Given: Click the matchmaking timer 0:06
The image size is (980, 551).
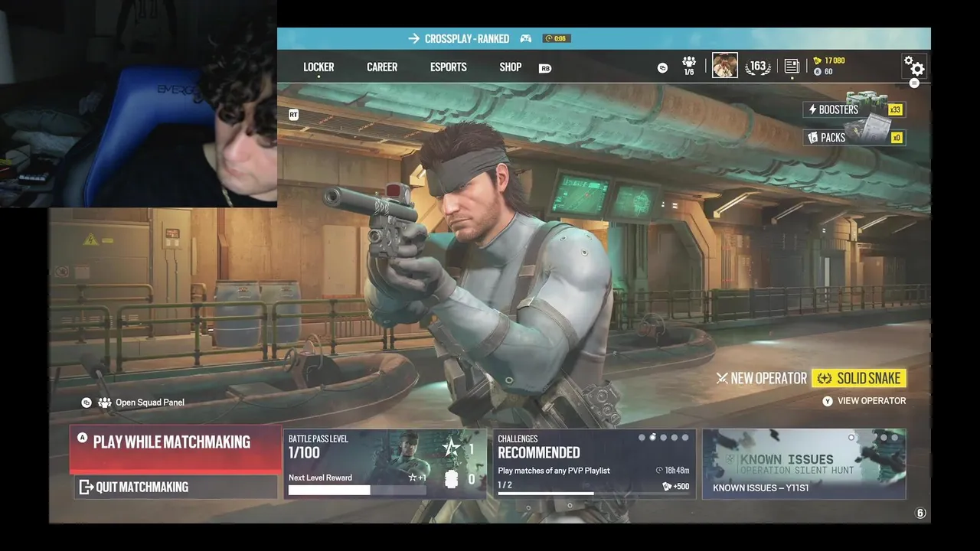Looking at the screenshot, I should tap(557, 38).
